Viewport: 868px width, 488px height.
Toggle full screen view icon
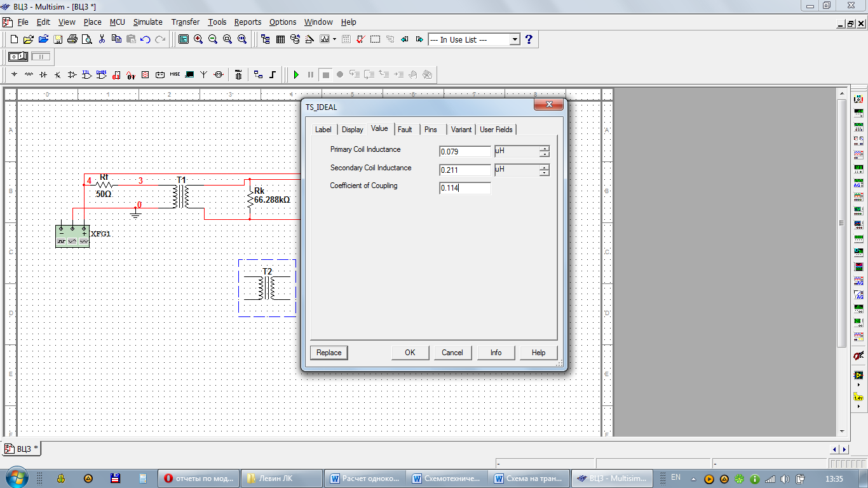[x=184, y=39]
